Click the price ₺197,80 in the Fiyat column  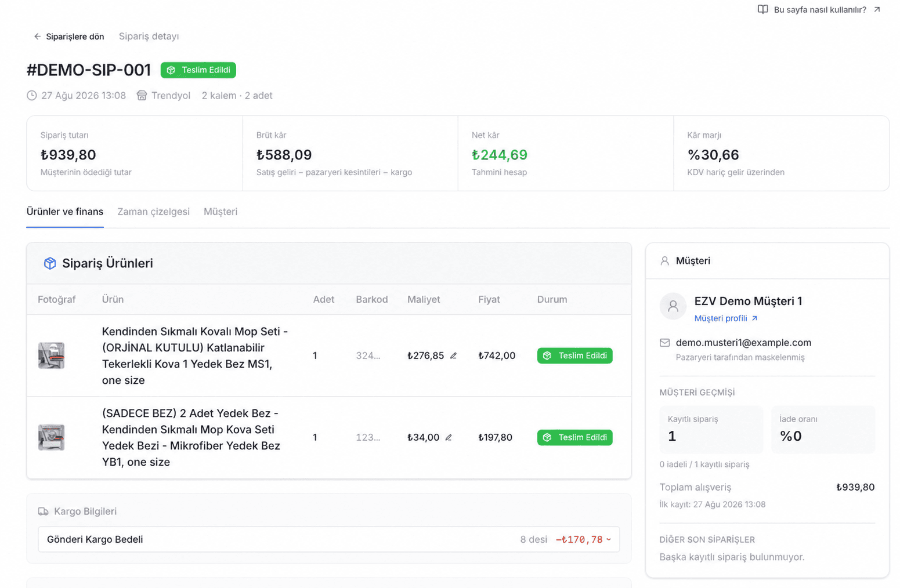click(495, 438)
